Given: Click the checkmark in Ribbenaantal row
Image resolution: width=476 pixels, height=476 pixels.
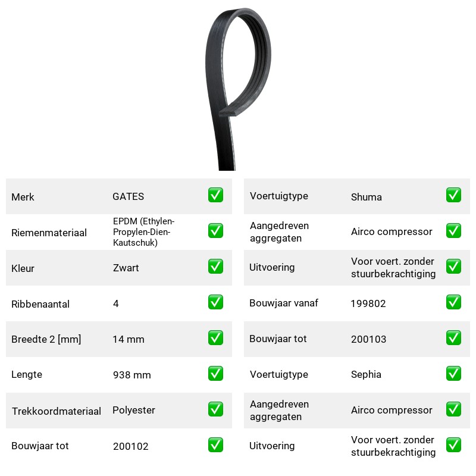Looking at the screenshot, I should 215,302.
